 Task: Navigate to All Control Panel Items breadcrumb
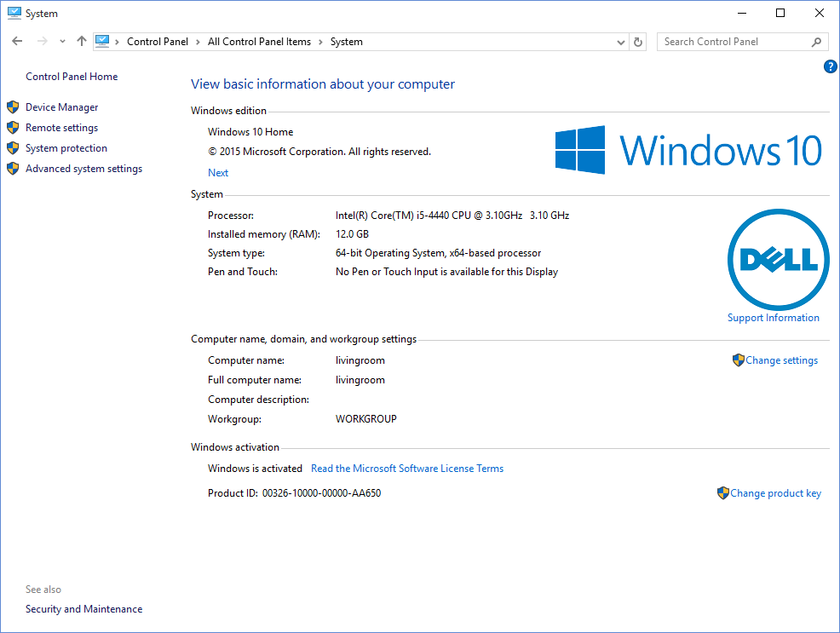point(259,41)
